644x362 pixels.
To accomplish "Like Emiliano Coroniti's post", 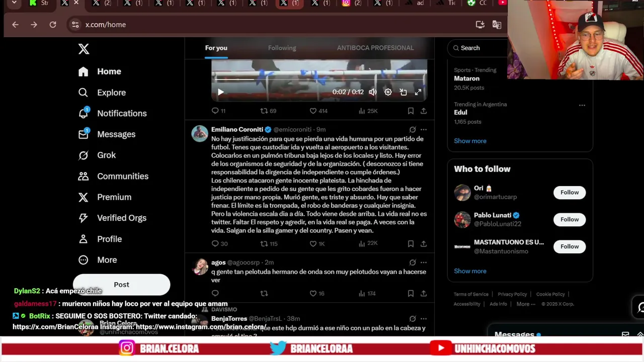I will [x=317, y=243].
